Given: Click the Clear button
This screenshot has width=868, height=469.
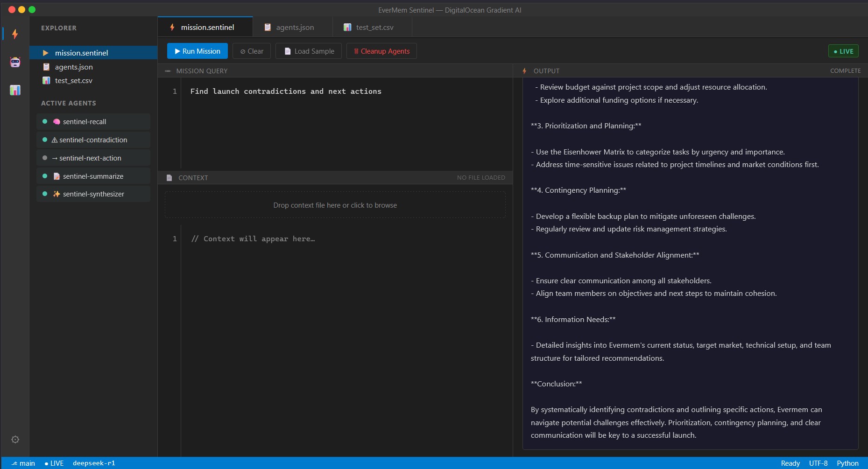Looking at the screenshot, I should [x=252, y=51].
